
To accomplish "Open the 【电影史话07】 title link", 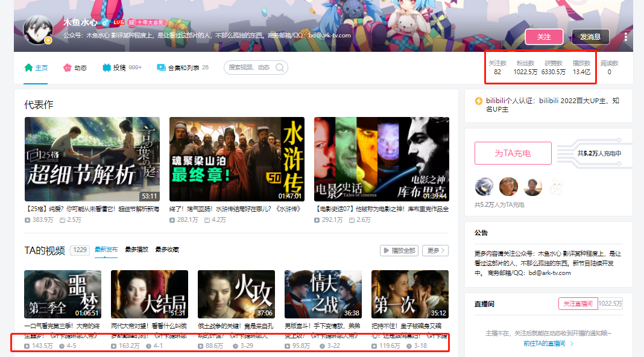I will 382,209.
